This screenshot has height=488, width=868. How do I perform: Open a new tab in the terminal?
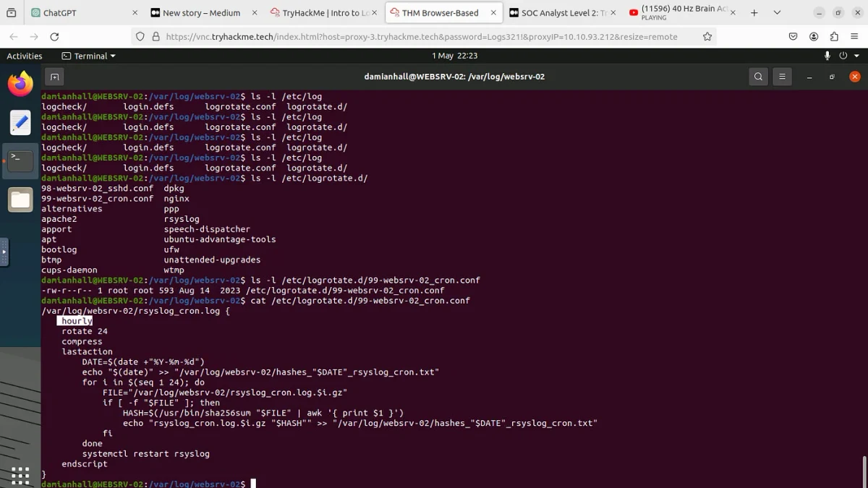tap(54, 77)
